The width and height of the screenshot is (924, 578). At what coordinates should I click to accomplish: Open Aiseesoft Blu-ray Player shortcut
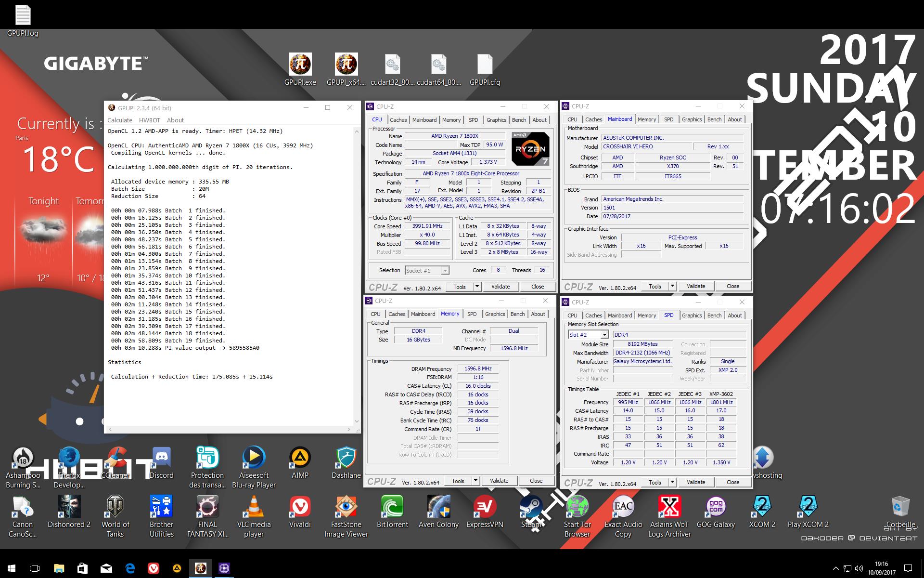[254, 467]
